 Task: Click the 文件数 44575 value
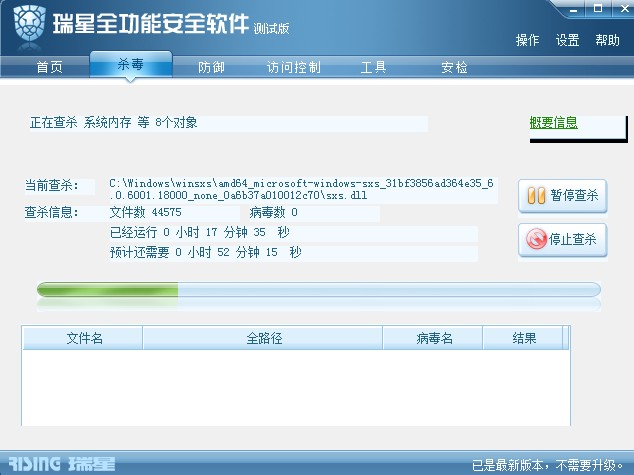(146, 212)
